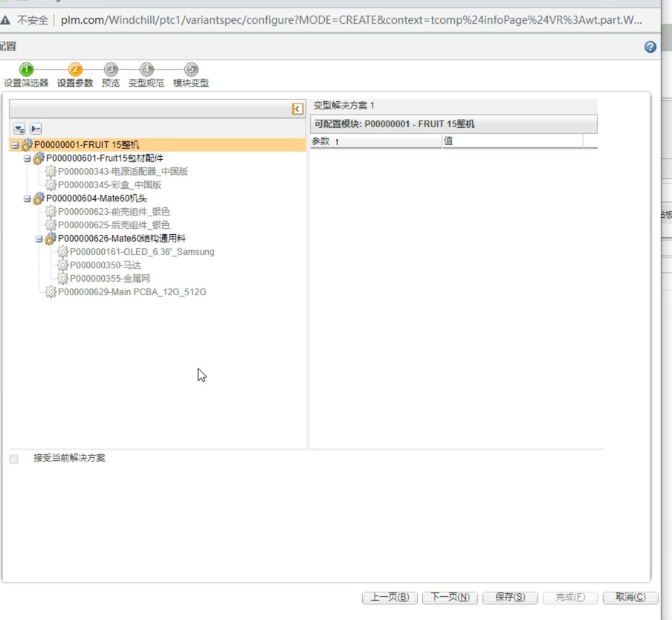Go to wizard step 1 设置筛选器
The image size is (672, 620).
pos(26,75)
